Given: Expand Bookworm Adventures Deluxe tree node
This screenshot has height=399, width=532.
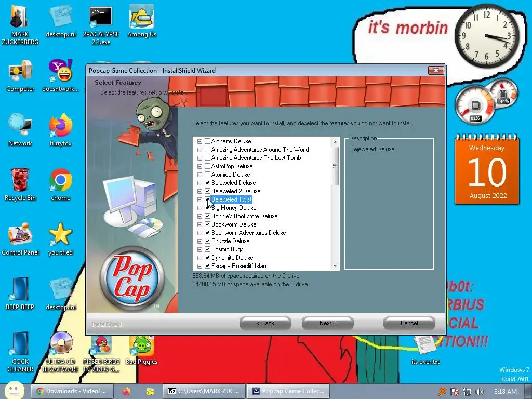Looking at the screenshot, I should [200, 233].
